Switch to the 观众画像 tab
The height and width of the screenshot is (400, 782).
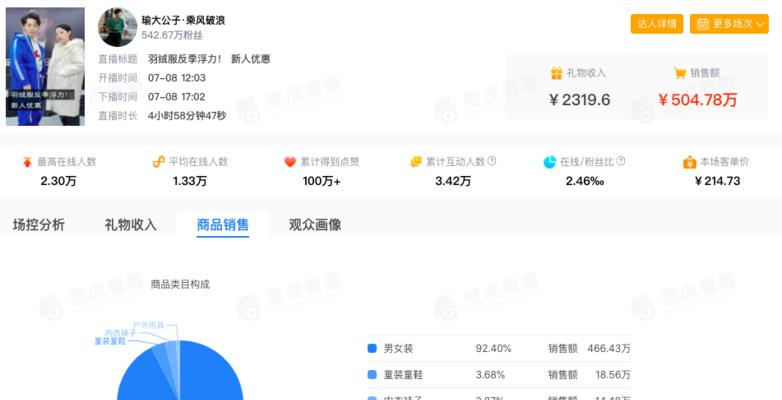[x=315, y=225]
